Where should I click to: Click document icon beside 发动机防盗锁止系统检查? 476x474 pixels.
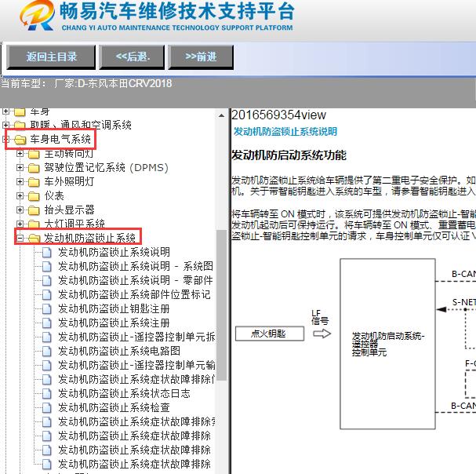click(x=47, y=408)
